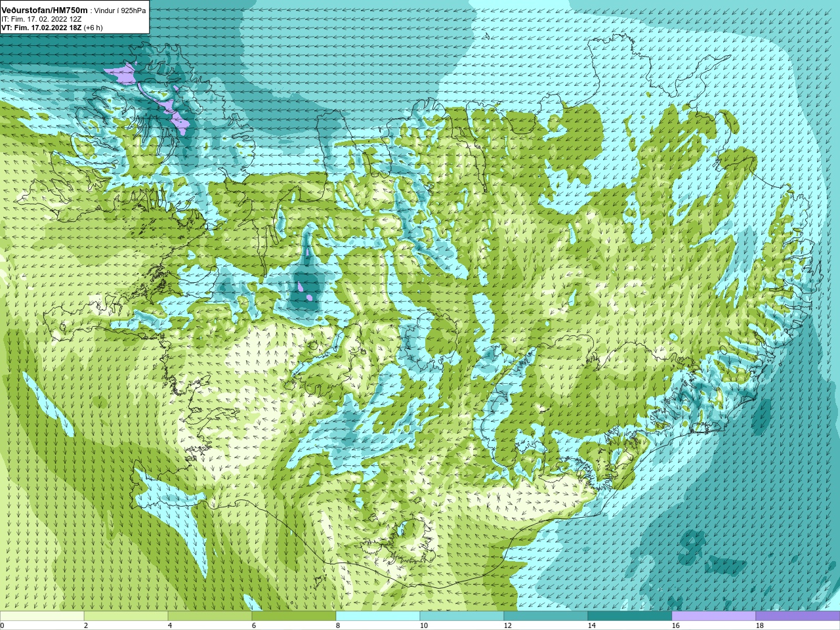
Task: Click the 'Veðurstofan/HM750m' title text
Action: pyautogui.click(x=44, y=10)
